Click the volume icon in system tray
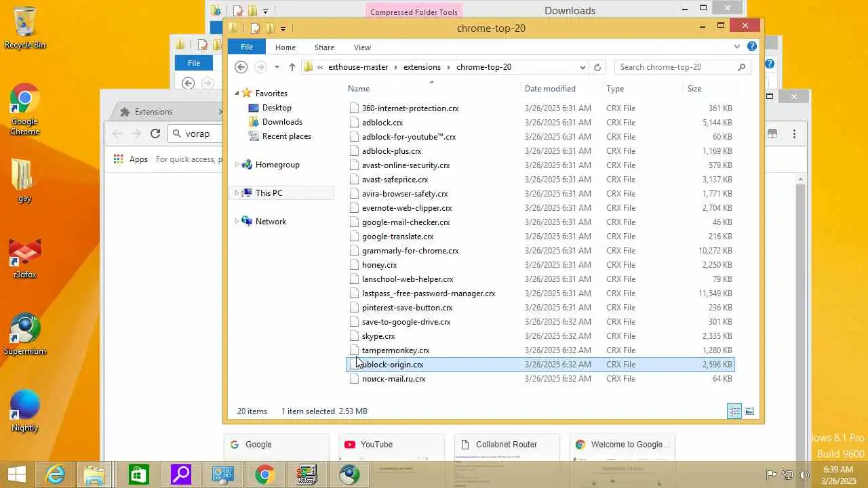 point(804,475)
